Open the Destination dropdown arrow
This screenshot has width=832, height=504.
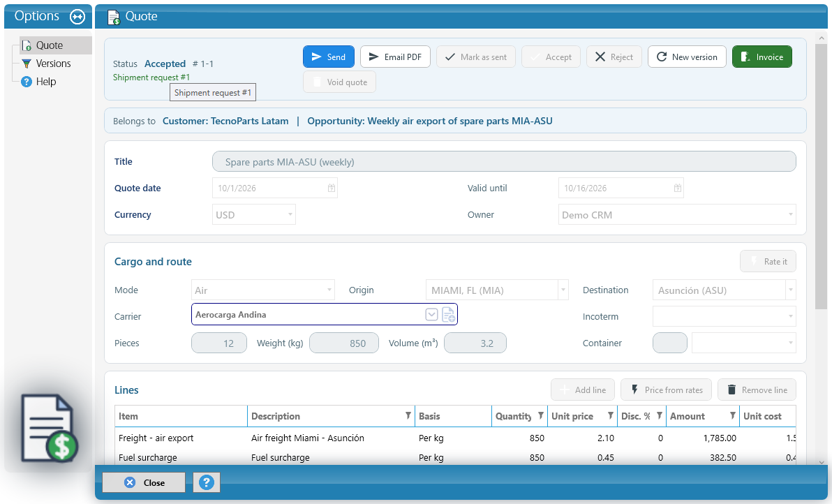(791, 290)
